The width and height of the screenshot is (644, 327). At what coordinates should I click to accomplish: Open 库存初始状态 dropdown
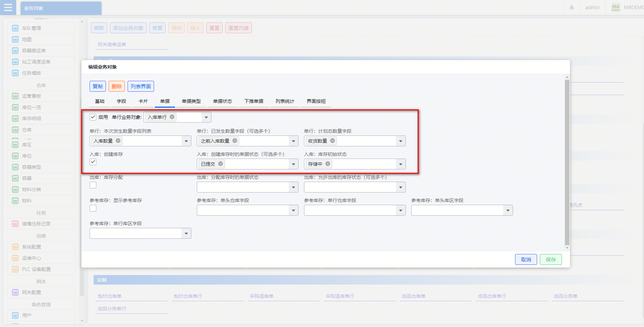point(401,164)
